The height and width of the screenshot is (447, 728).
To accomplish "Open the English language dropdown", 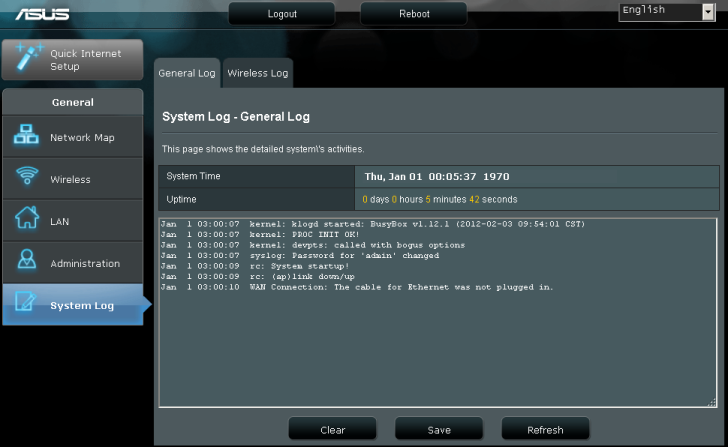I will (667, 12).
